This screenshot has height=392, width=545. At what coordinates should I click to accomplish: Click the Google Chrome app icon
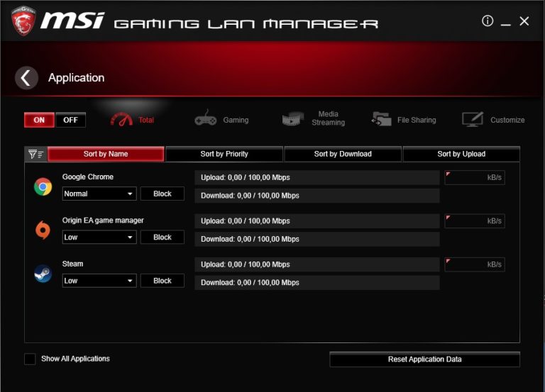(43, 186)
